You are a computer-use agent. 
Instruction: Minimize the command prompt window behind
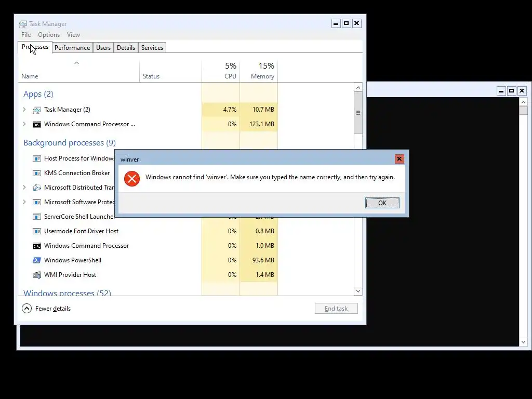pyautogui.click(x=501, y=91)
